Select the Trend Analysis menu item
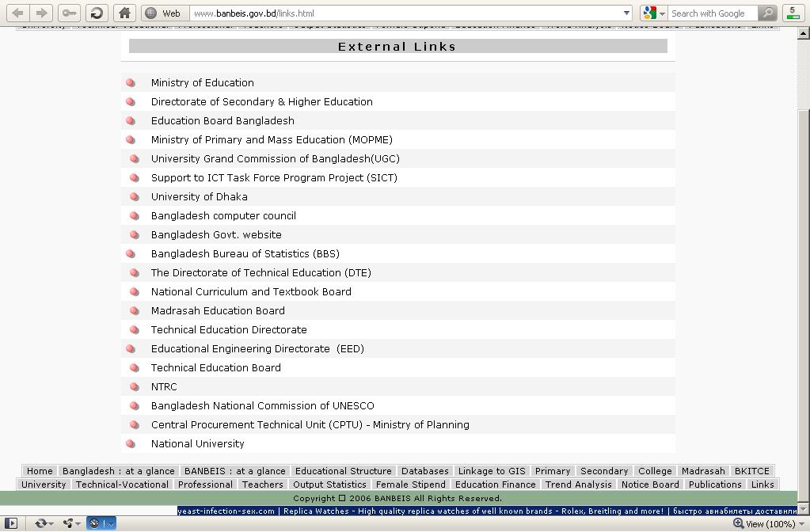 point(578,484)
